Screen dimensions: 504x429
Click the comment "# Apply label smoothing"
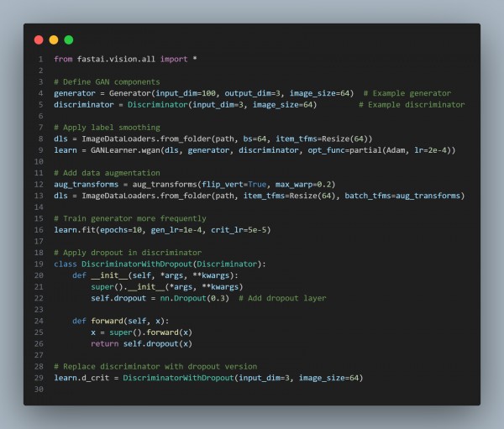pos(107,128)
